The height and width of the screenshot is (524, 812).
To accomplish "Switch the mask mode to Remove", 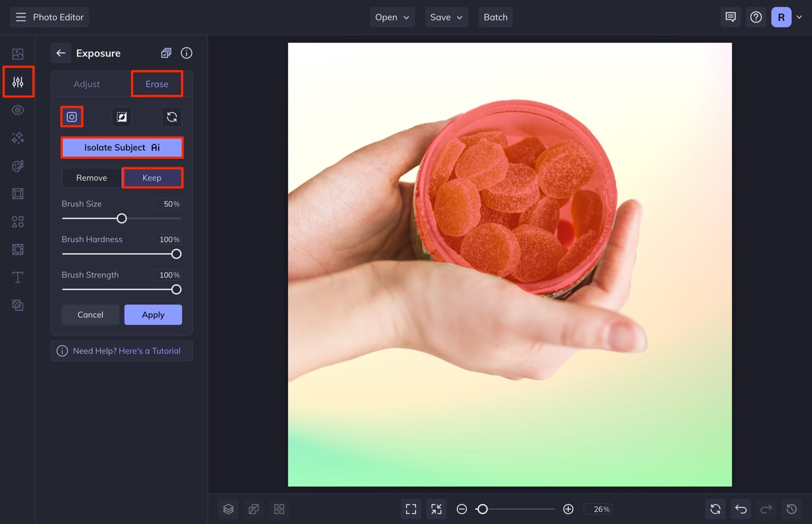I will click(x=91, y=178).
